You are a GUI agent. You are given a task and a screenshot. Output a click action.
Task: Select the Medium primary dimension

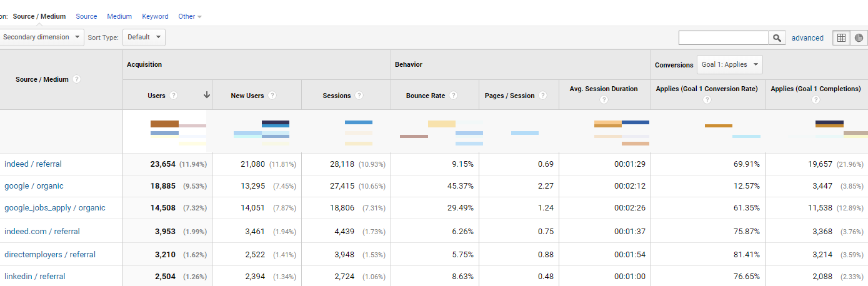tap(119, 16)
